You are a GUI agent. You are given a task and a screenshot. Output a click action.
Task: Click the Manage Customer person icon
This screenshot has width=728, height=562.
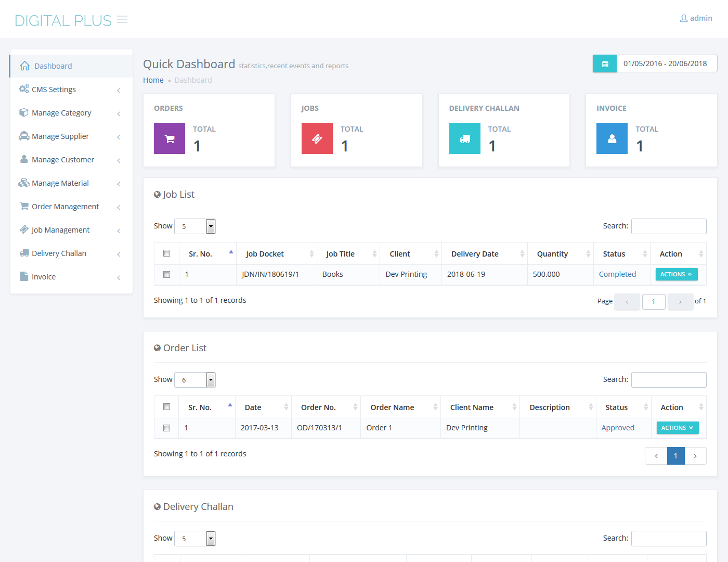click(x=24, y=159)
